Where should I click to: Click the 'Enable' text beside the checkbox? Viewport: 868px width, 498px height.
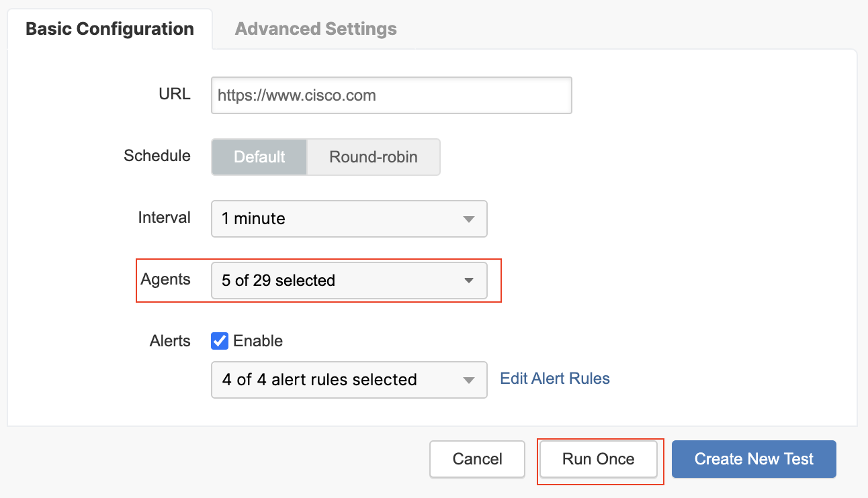pos(258,341)
